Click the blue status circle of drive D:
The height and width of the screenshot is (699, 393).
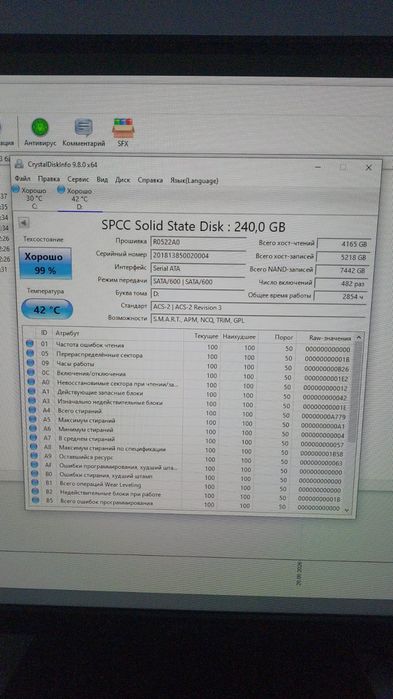[x=61, y=190]
